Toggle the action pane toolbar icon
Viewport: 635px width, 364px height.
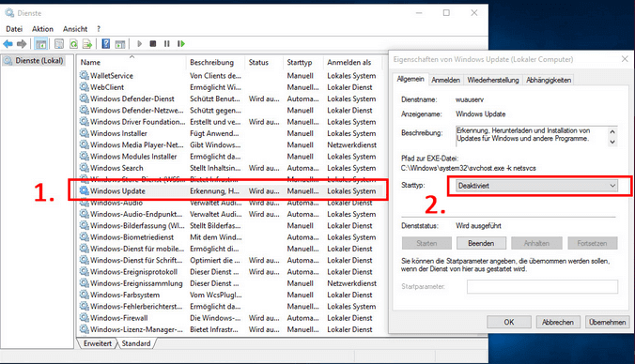coord(120,44)
